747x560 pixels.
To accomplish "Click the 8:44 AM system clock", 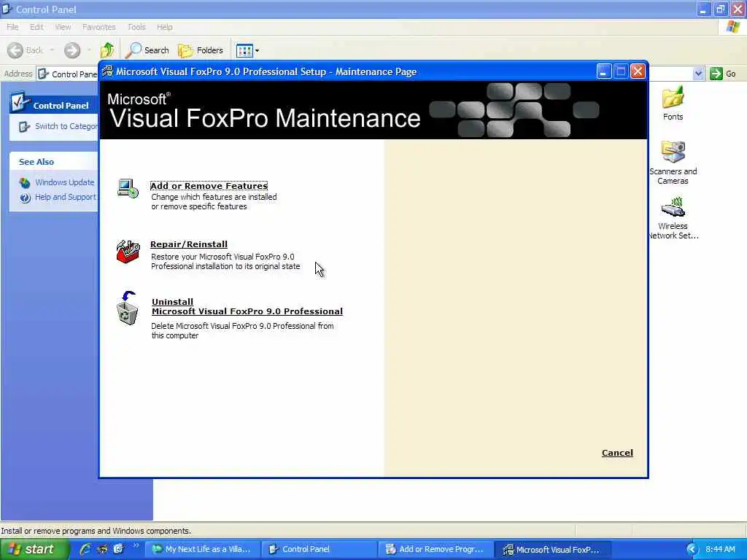I will [x=720, y=550].
